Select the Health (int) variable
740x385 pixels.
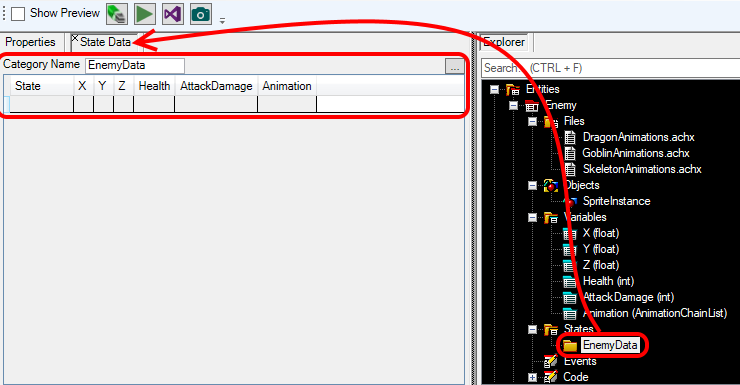click(608, 281)
